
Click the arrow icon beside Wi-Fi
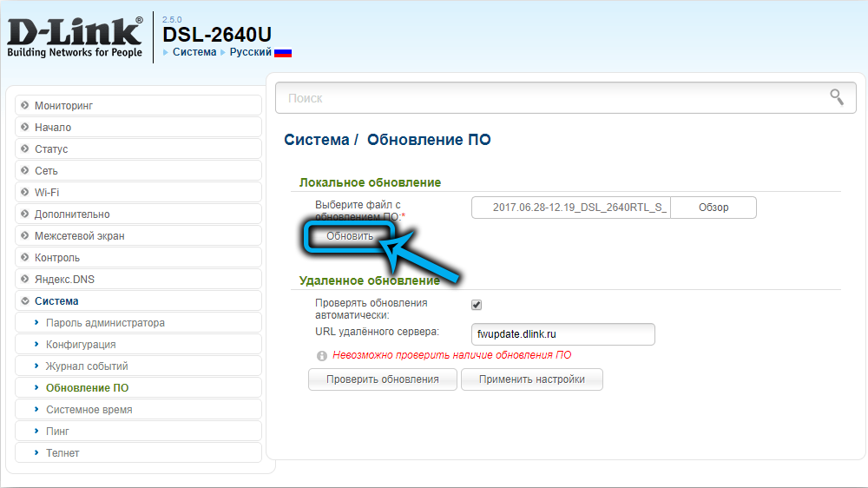point(25,192)
